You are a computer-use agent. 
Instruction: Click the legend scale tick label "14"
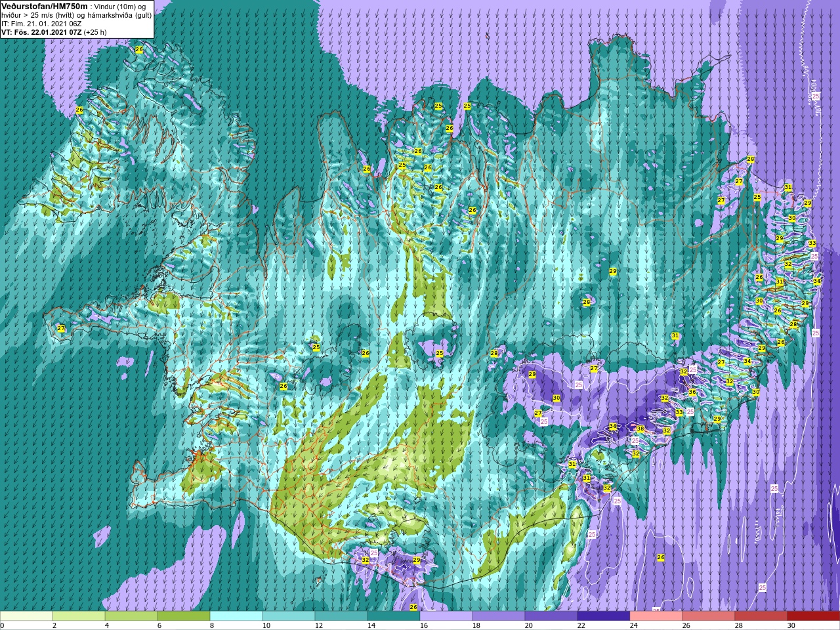(x=371, y=625)
